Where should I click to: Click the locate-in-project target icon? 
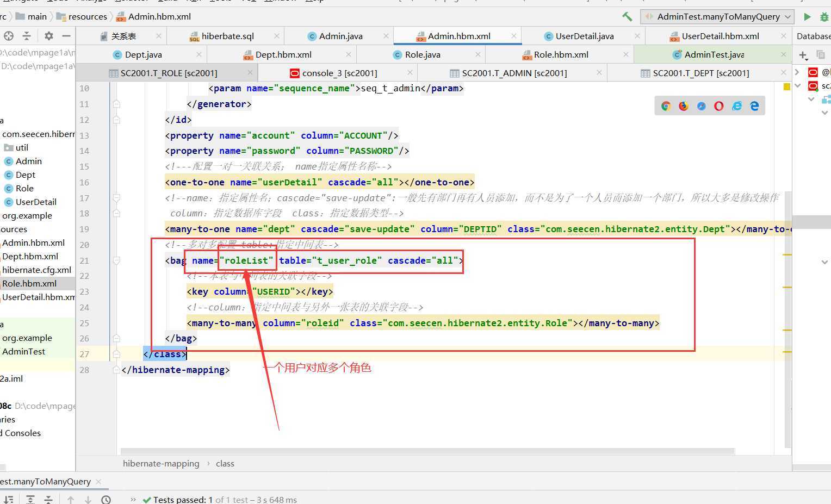(8, 36)
